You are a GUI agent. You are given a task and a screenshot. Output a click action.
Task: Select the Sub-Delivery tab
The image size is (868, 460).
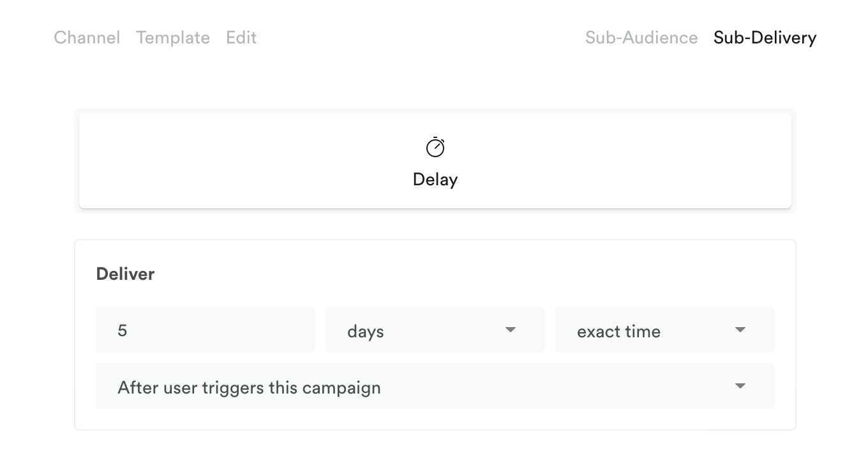pyautogui.click(x=765, y=38)
